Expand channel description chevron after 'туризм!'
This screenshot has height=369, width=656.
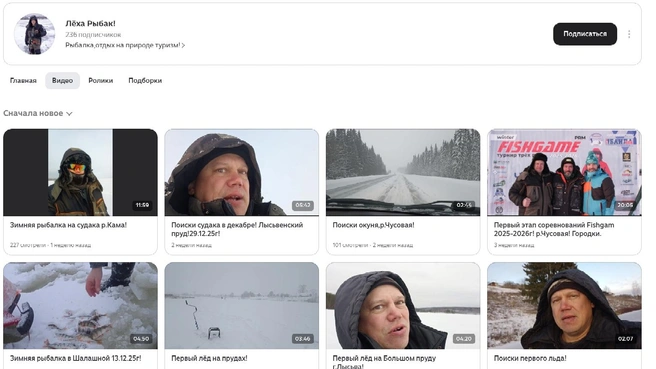183,45
